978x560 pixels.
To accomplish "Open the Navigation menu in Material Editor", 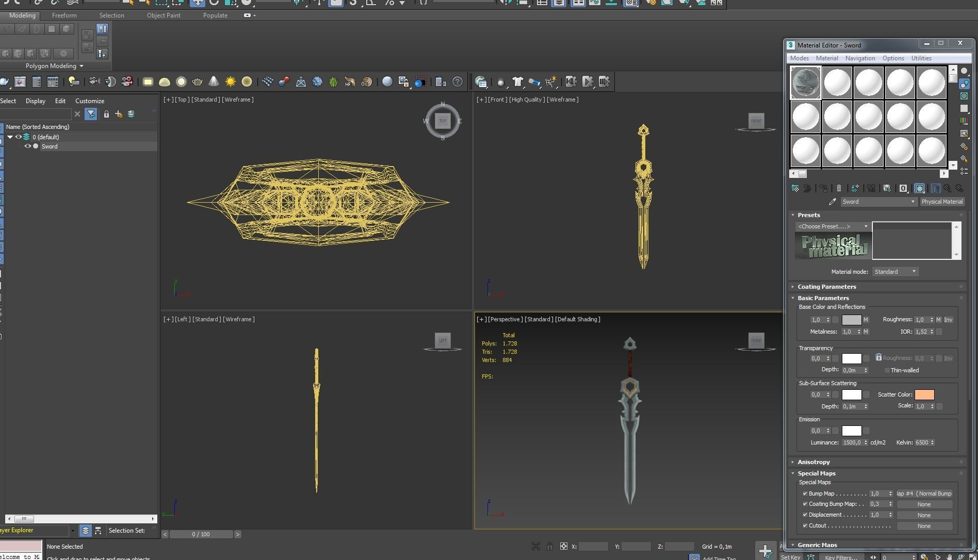I will [860, 58].
